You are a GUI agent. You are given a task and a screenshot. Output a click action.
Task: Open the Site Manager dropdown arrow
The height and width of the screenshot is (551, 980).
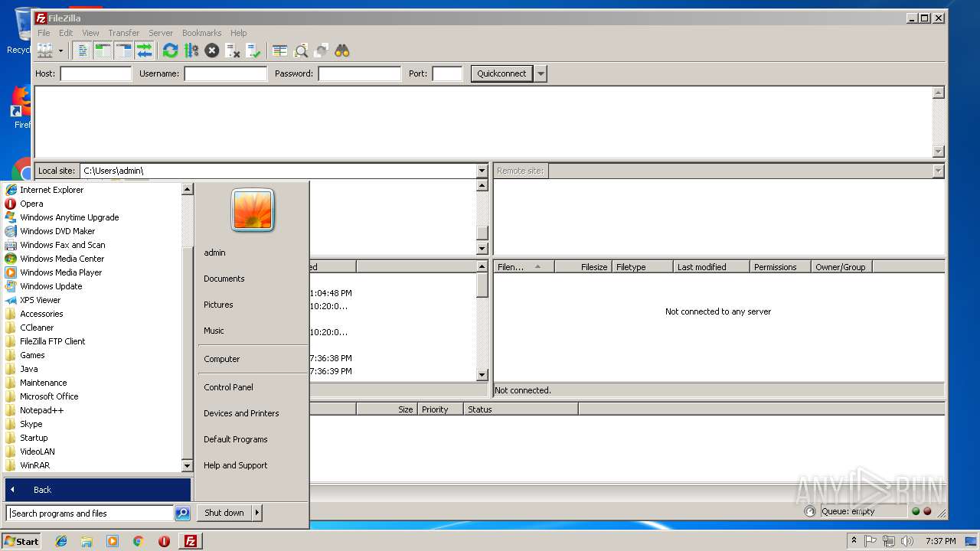click(60, 51)
